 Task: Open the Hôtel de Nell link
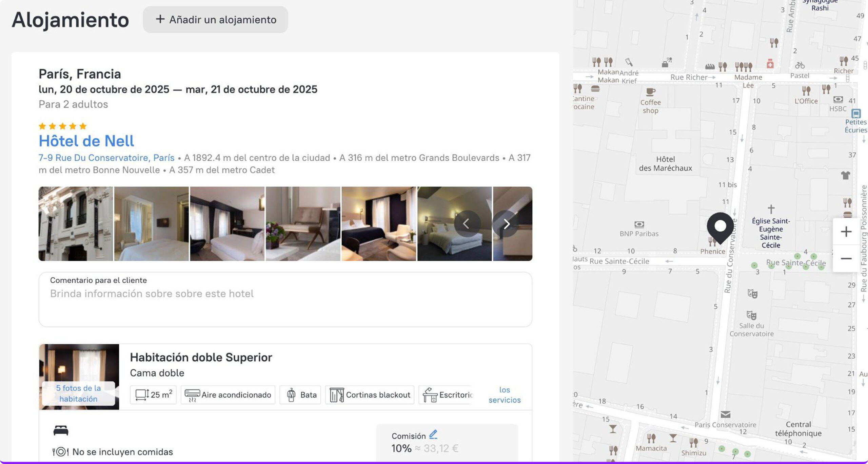tap(86, 141)
